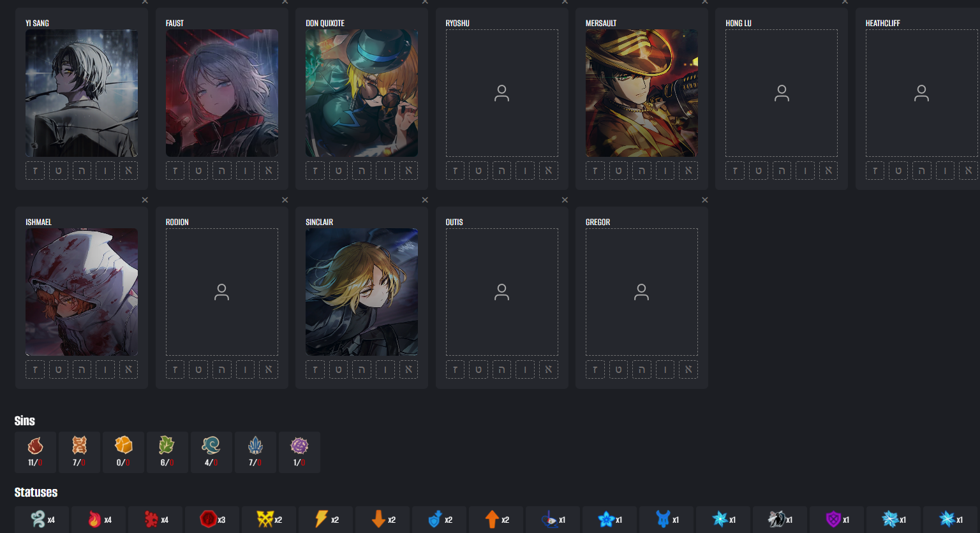The height and width of the screenshot is (533, 980).
Task: Open Ryoshu's Zayin (ז) E.G.O slot
Action: point(456,171)
